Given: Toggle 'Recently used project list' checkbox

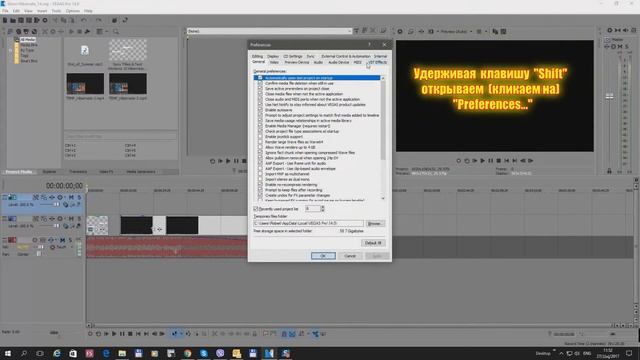Looking at the screenshot, I should (x=256, y=209).
